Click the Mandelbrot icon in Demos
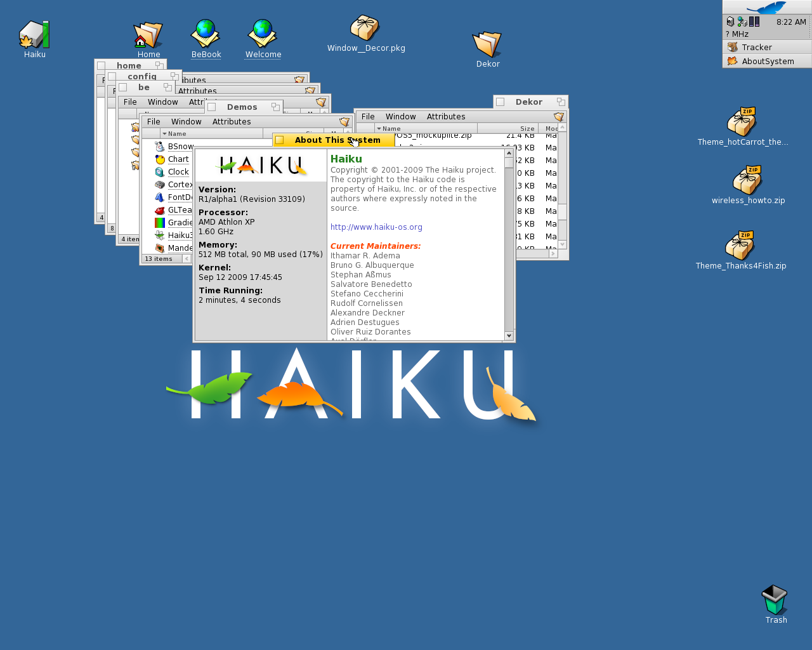Image resolution: width=812 pixels, height=650 pixels. pos(160,248)
